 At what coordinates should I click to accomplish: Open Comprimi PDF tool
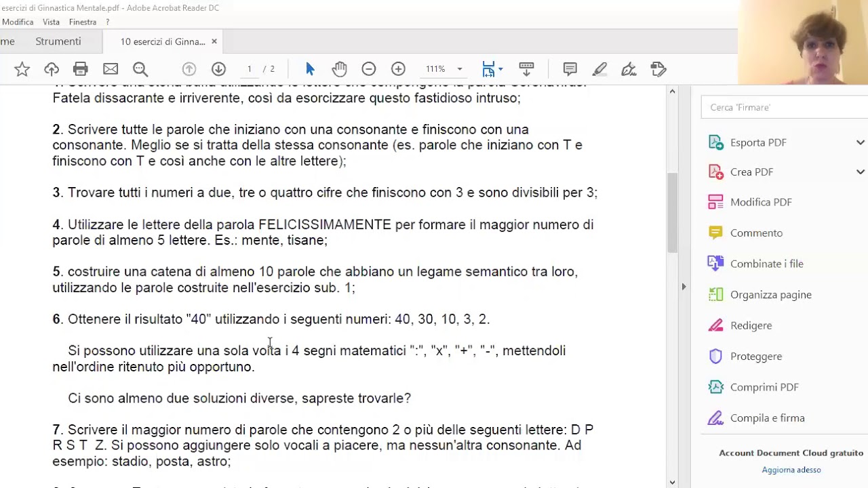click(x=764, y=387)
